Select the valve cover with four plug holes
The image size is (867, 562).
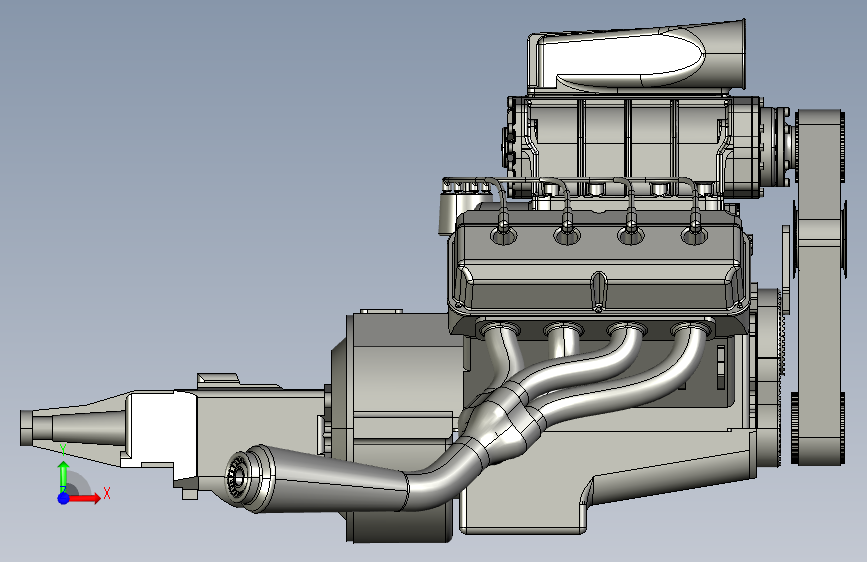click(597, 263)
